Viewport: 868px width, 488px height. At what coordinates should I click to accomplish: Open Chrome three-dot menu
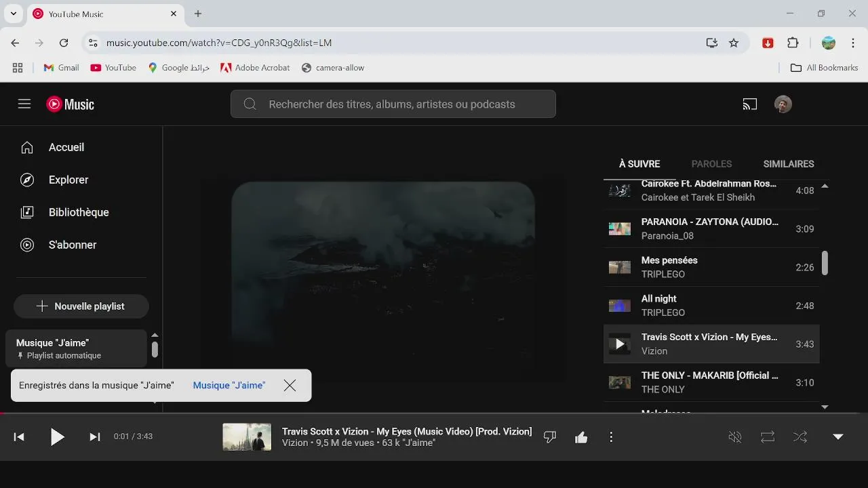tap(852, 43)
